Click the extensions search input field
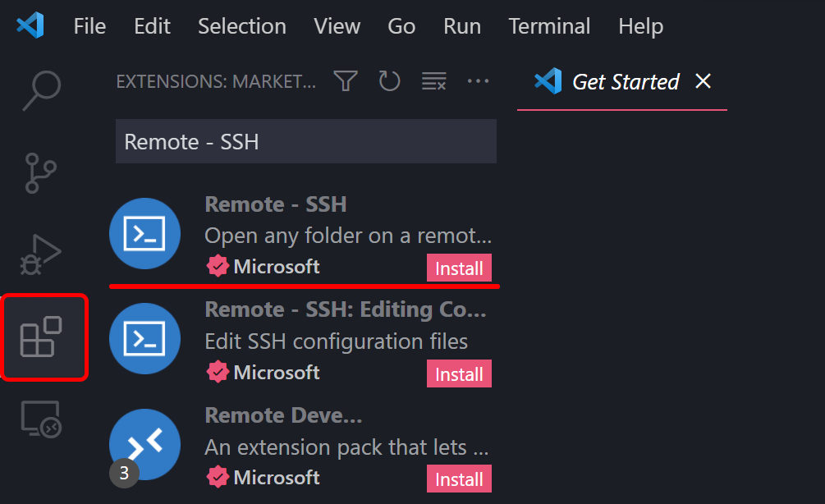The height and width of the screenshot is (504, 825). point(305,141)
